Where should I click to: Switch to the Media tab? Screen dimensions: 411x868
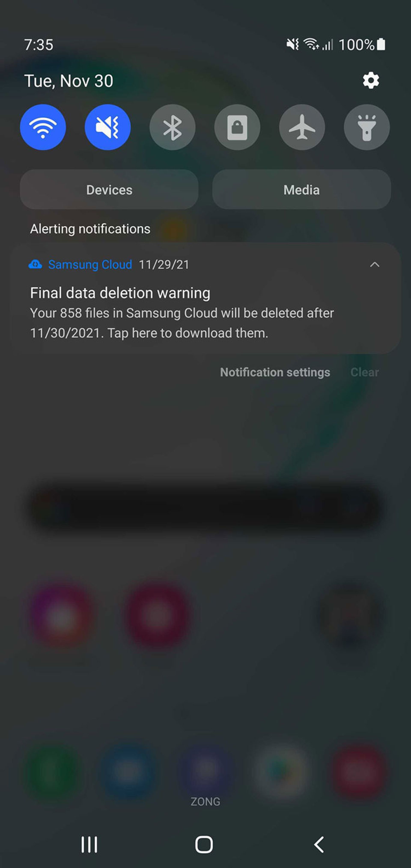(x=301, y=189)
